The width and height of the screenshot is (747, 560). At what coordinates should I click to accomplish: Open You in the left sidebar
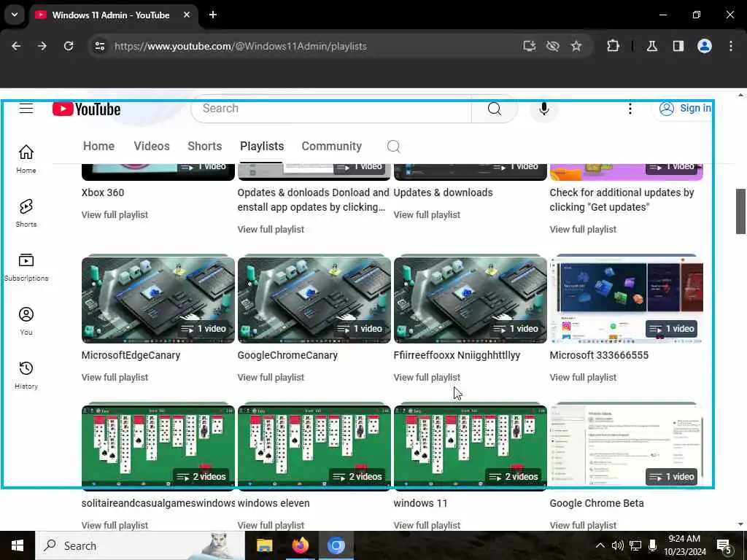click(x=26, y=321)
